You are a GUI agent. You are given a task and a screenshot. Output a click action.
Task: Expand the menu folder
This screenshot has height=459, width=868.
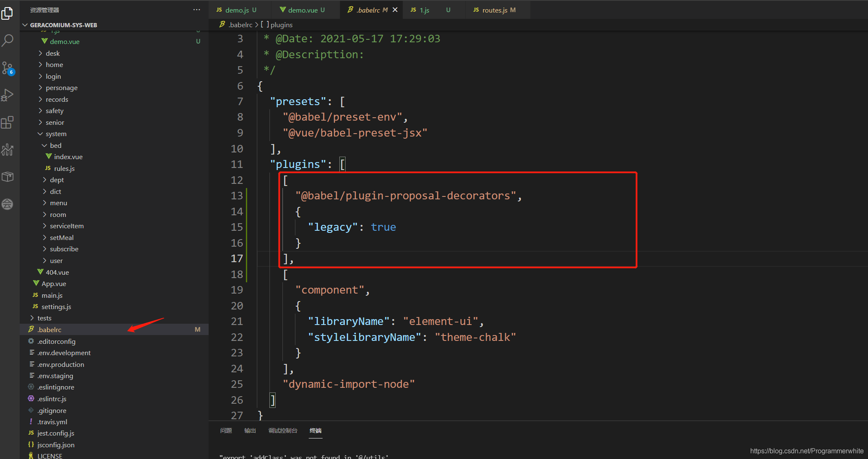point(114,203)
